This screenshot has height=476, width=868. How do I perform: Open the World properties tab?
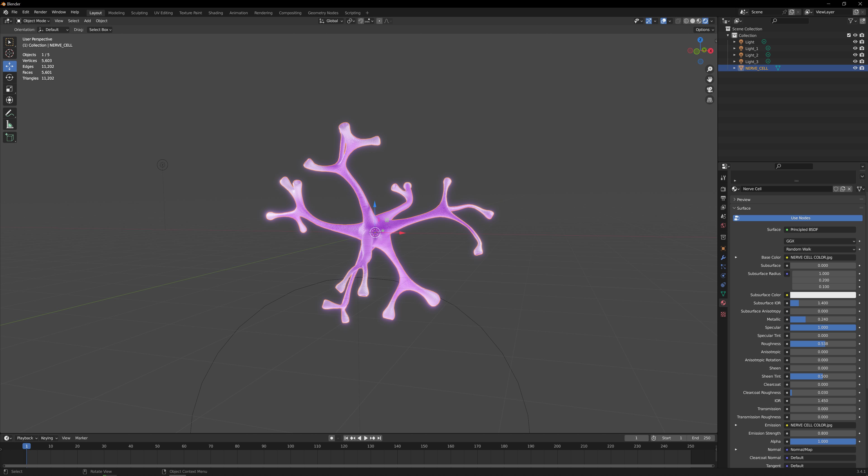723,226
